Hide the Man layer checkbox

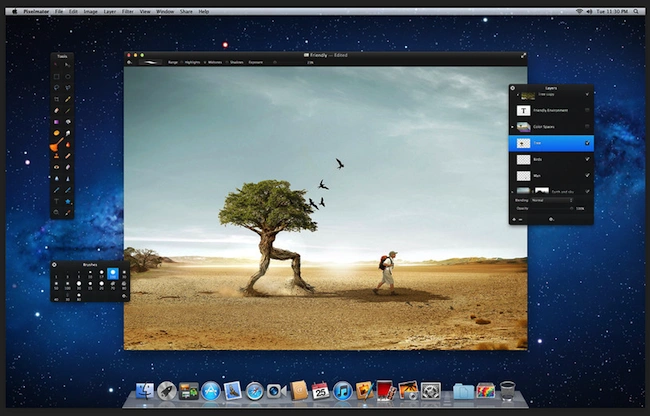pos(587,175)
